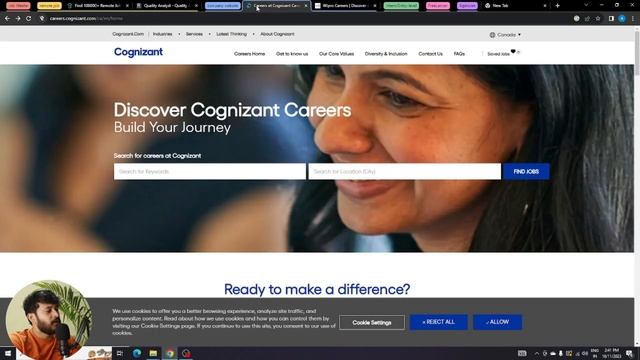Open File Explorer from the taskbar

tap(153, 353)
